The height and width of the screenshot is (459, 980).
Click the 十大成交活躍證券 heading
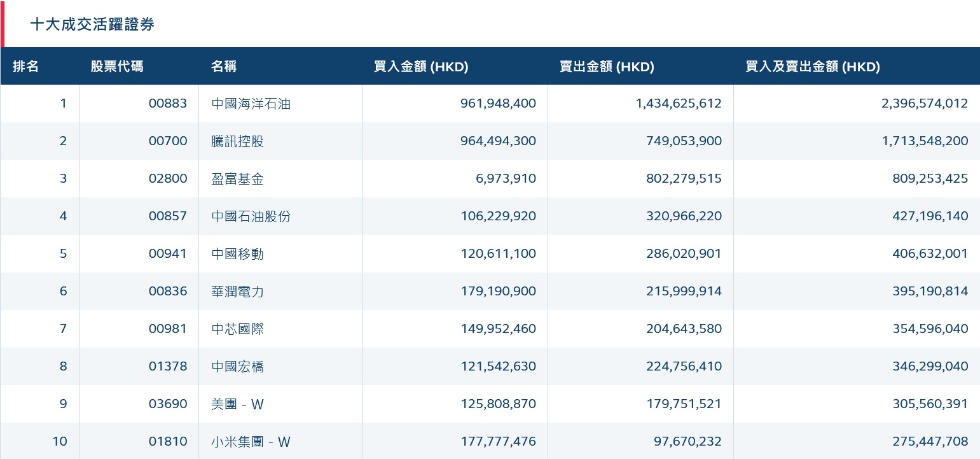(92, 24)
